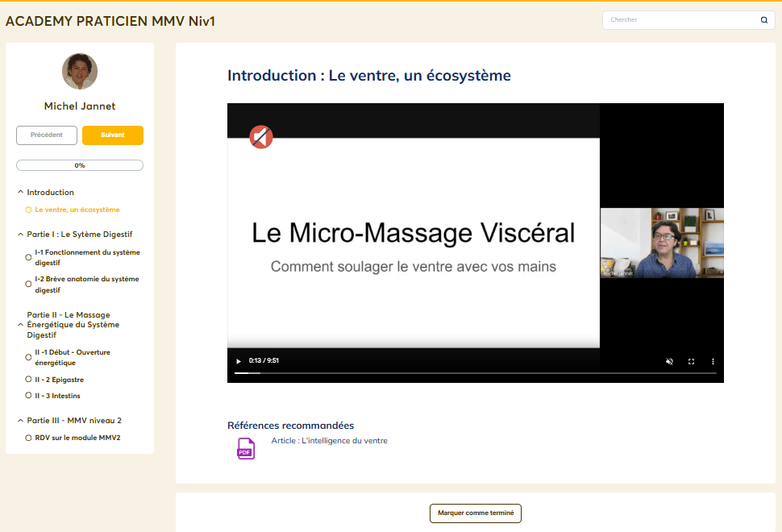Unmute the video using the volume icon

click(669, 361)
